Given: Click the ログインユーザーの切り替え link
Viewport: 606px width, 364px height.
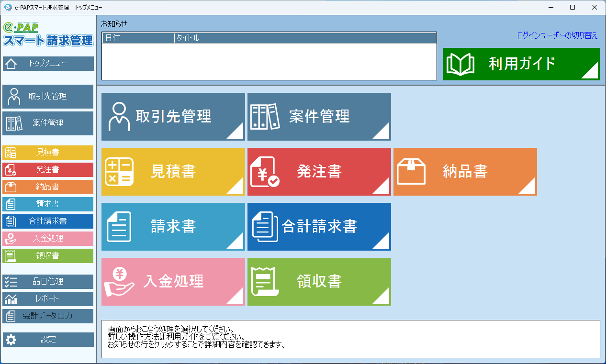Looking at the screenshot, I should pos(558,35).
